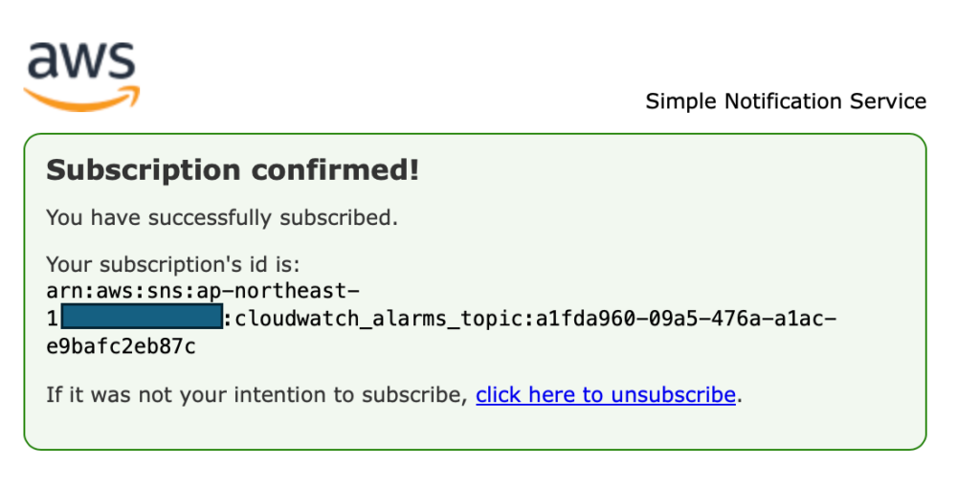This screenshot has width=980, height=488.
Task: Click the arn:aws:sns:ap-northeast- text line
Action: (x=203, y=291)
